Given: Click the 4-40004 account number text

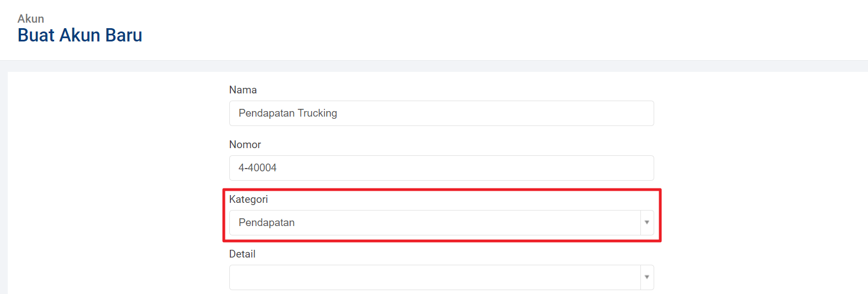Looking at the screenshot, I should 257,168.
